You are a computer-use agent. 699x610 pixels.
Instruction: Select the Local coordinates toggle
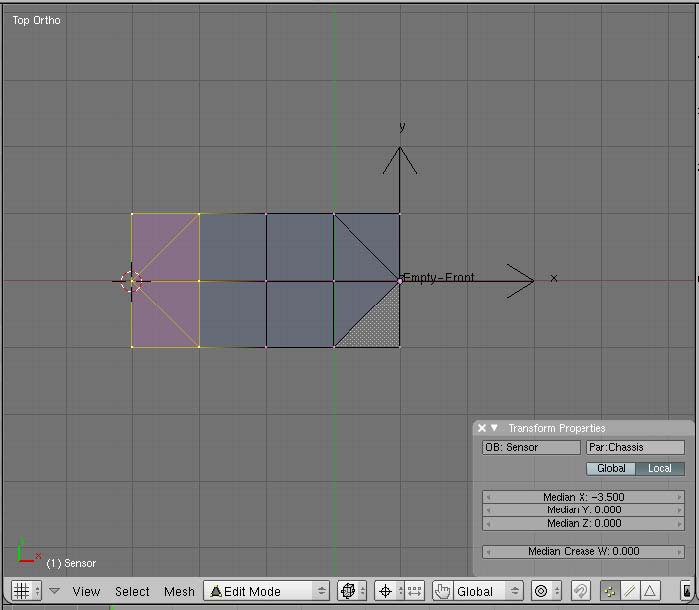pyautogui.click(x=660, y=468)
